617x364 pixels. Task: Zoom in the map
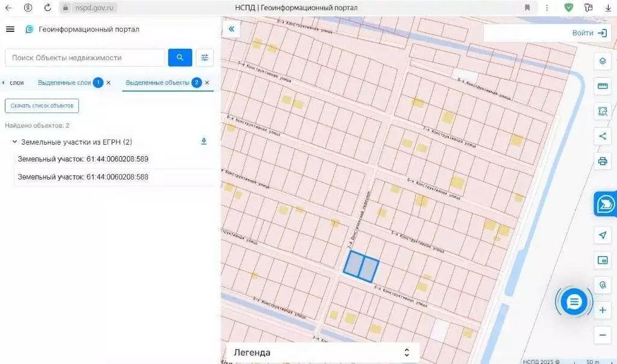click(603, 310)
